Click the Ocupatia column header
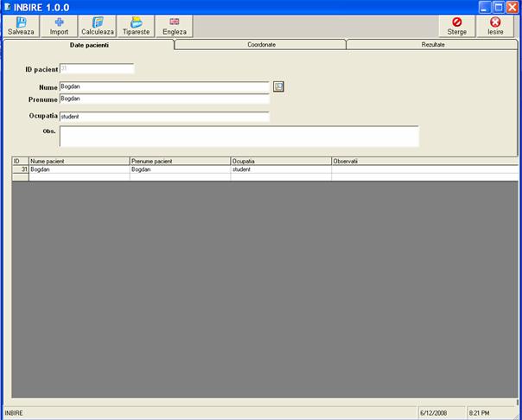 280,161
